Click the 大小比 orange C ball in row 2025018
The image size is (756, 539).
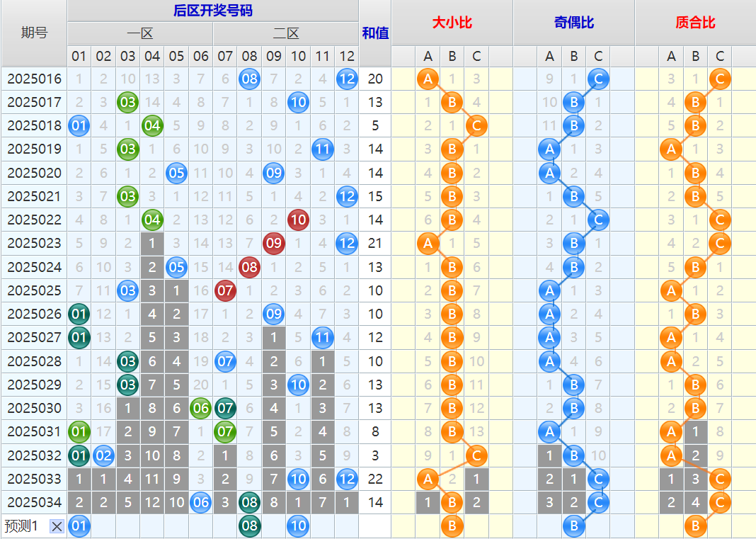pyautogui.click(x=476, y=125)
